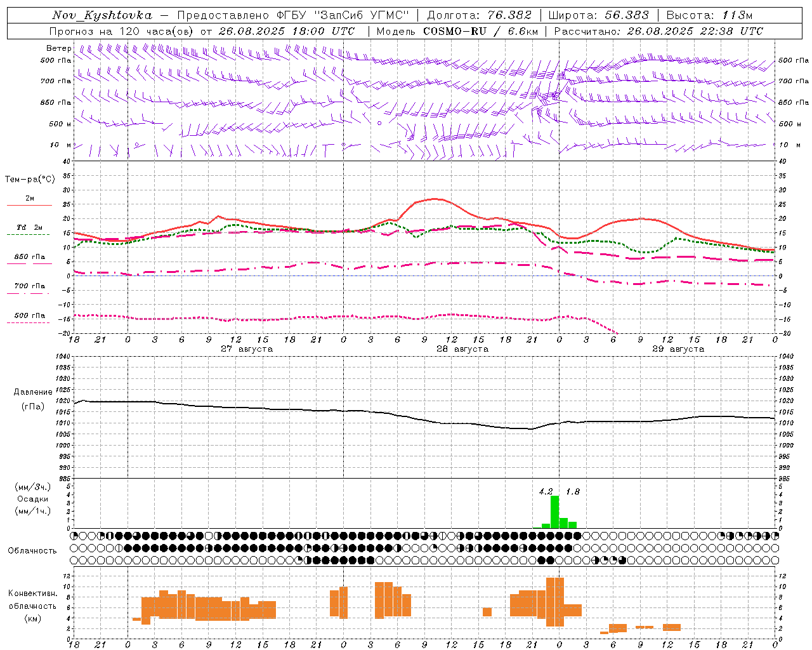Screen dimensions: 812x650
Task: Select the 28 августа date label
Action: [x=462, y=349]
